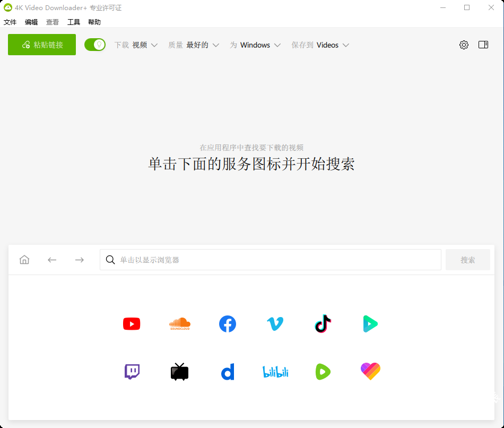Click the 搜索 search button
The height and width of the screenshot is (428, 504).
(x=468, y=260)
